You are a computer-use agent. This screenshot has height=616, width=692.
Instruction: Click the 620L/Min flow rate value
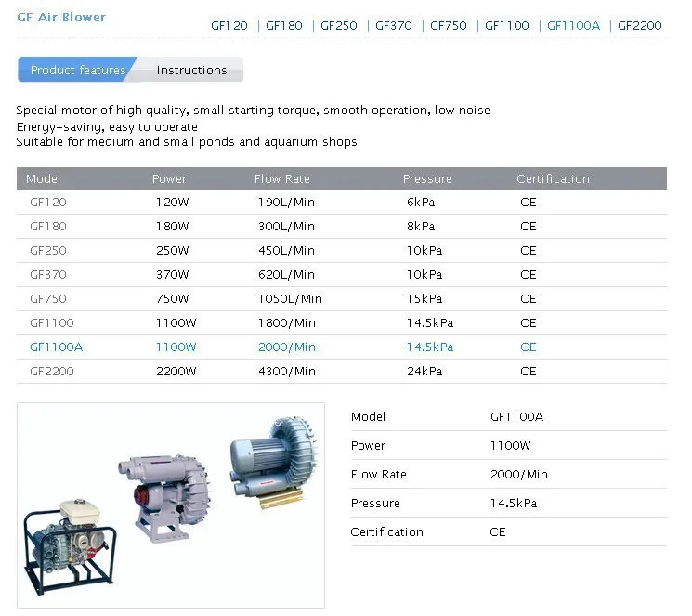[x=286, y=275]
